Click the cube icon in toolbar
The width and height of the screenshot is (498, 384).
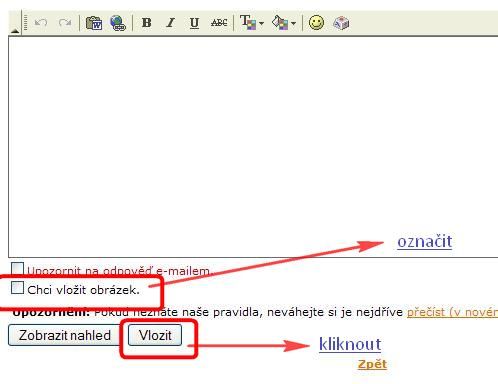(341, 23)
